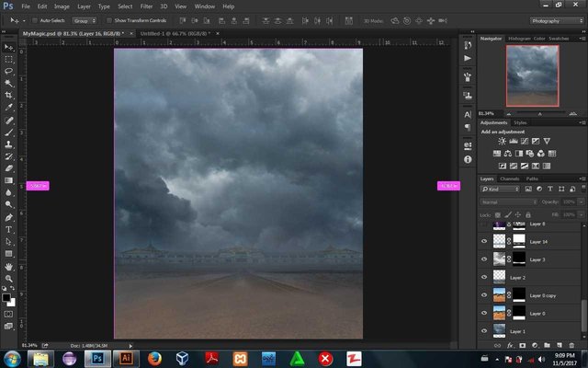Delete layer with trash icon

(x=571, y=345)
